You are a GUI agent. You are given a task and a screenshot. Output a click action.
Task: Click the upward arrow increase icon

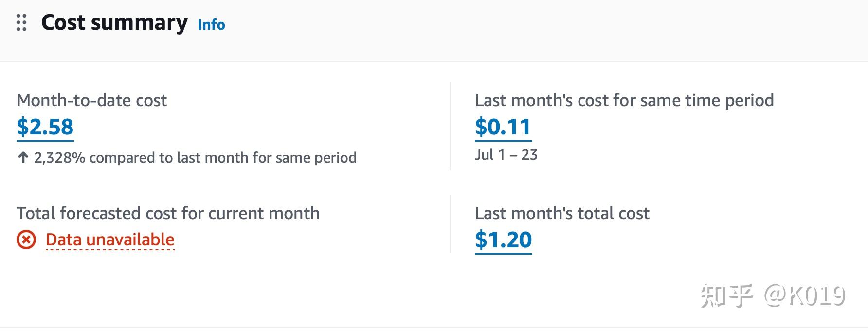click(x=23, y=157)
